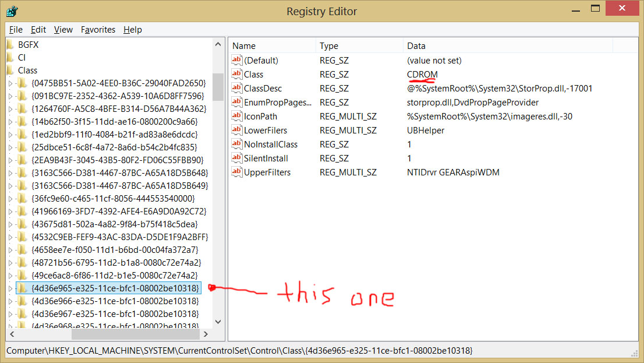Click the LowerFilers value string icon
This screenshot has width=644, height=363.
pos(236,130)
